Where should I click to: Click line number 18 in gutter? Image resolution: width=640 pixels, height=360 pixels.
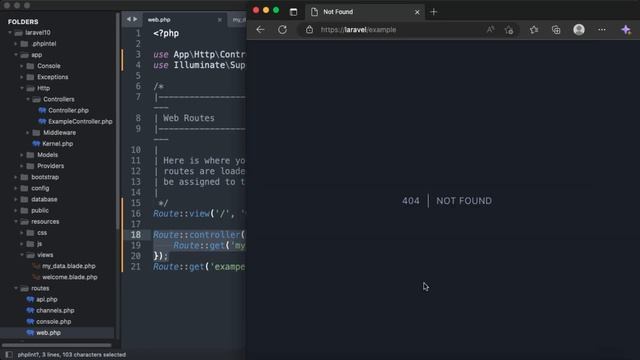coord(136,235)
